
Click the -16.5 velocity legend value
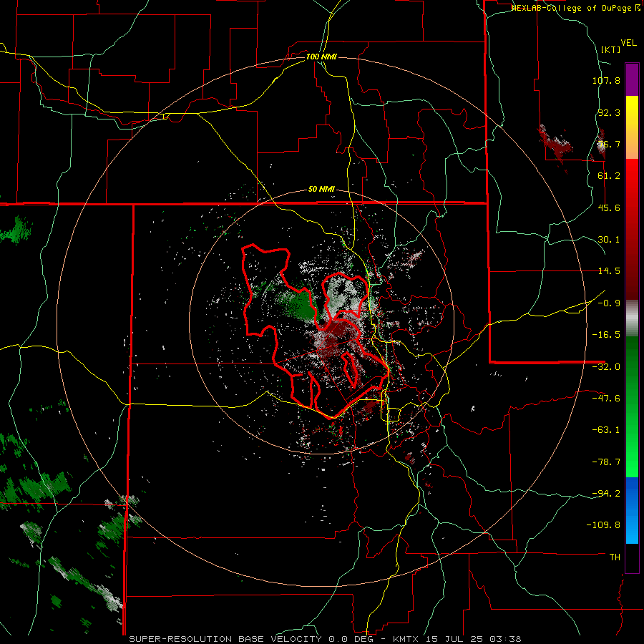click(x=606, y=335)
